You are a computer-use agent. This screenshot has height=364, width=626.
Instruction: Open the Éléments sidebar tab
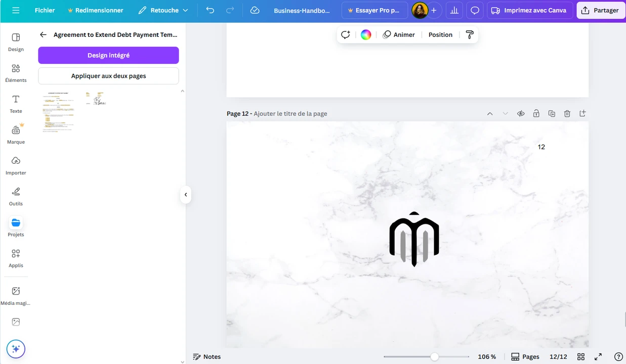pyautogui.click(x=16, y=73)
